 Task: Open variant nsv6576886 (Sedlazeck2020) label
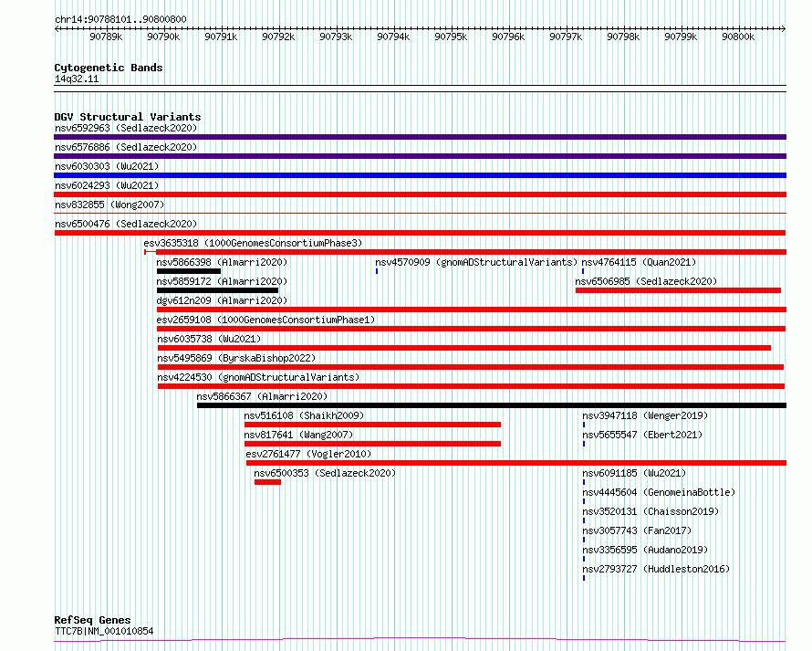point(126,147)
